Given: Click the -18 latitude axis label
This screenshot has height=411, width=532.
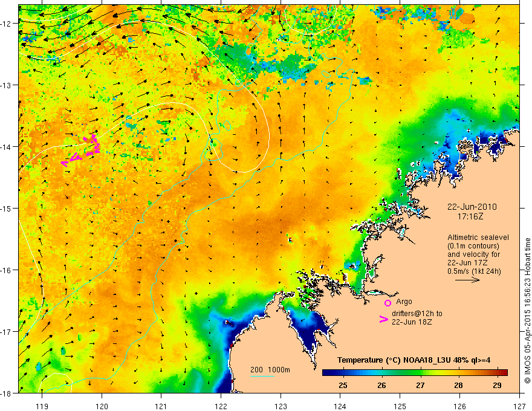Looking at the screenshot, I should (5, 393).
